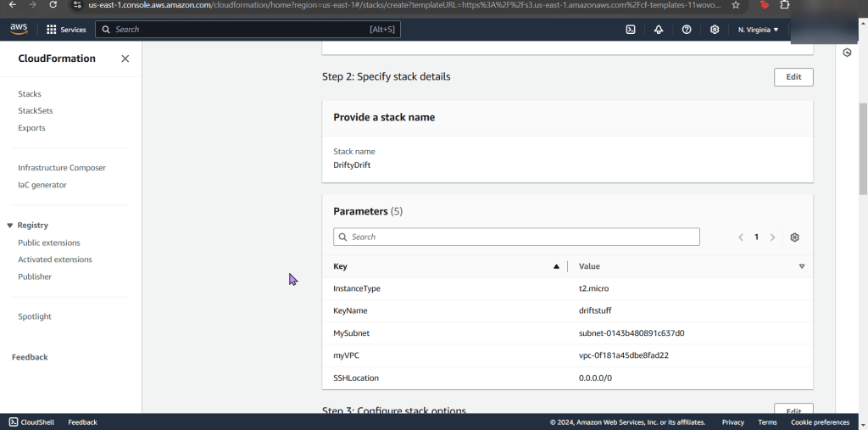The height and width of the screenshot is (430, 868).
Task: Go to next page of parameters
Action: (x=772, y=237)
